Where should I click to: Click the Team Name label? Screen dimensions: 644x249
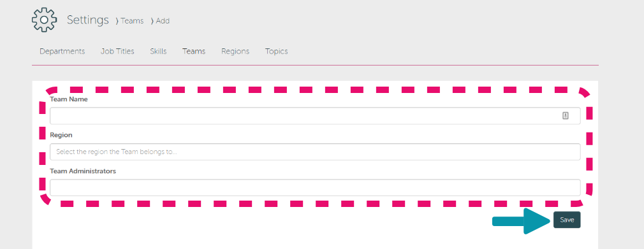point(69,99)
